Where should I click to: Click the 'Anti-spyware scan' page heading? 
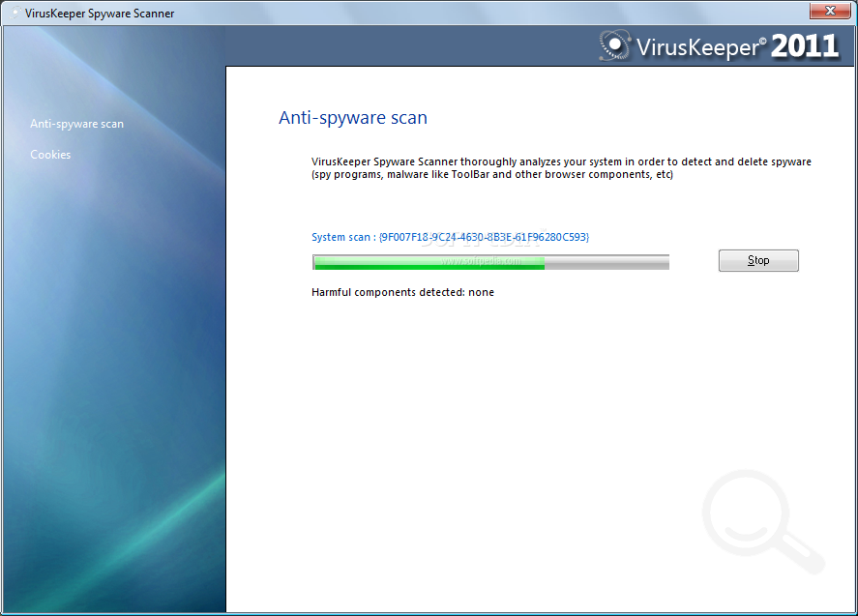tap(353, 118)
